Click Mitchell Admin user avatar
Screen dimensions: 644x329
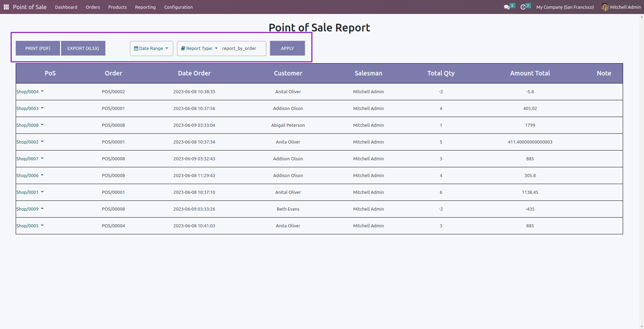click(x=605, y=7)
